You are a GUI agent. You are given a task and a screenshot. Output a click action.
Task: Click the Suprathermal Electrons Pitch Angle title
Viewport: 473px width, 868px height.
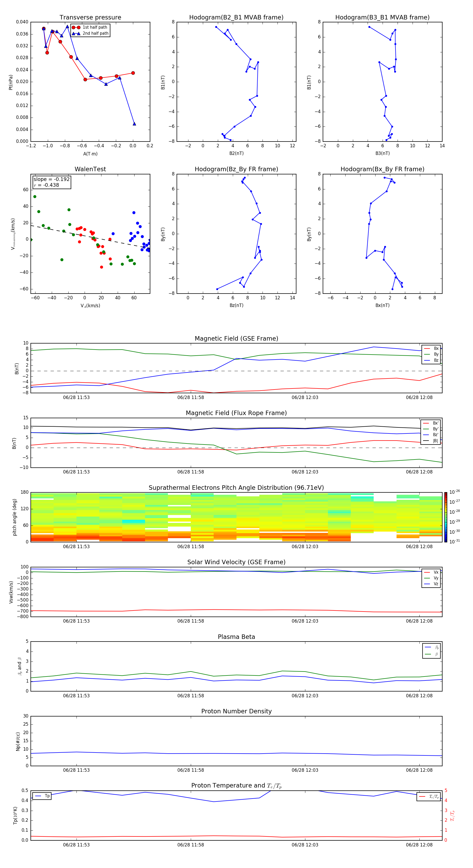236,488
